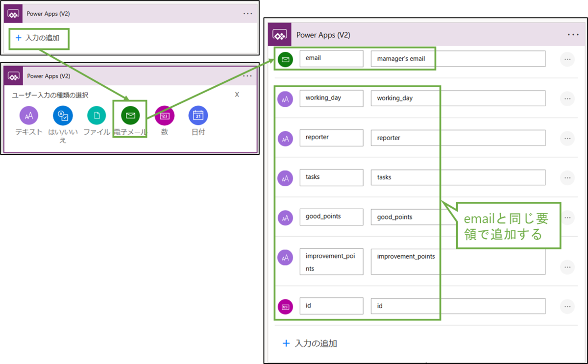Click 入力の追加 at the bottom of the right panel
Viewport: 588px width, 364px height.
tap(311, 343)
